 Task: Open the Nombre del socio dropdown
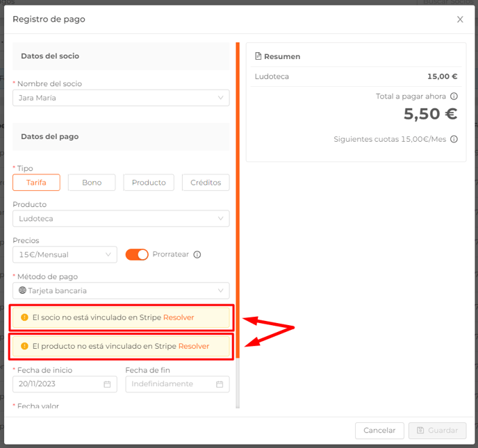121,98
